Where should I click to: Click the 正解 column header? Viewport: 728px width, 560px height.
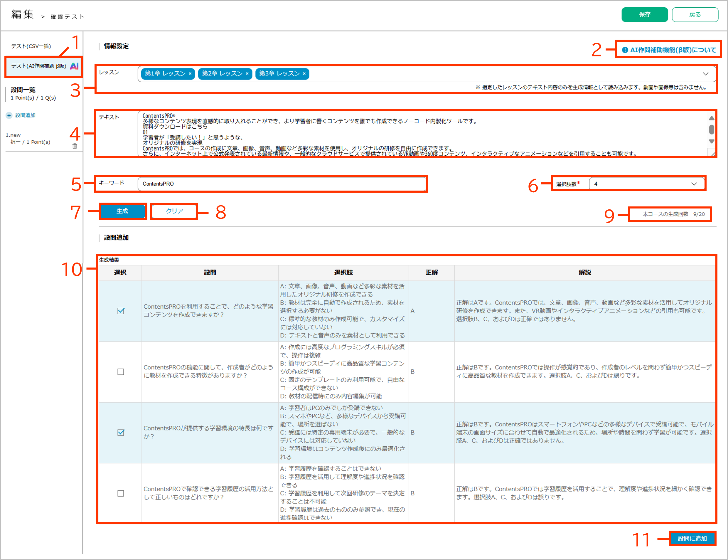tap(432, 273)
